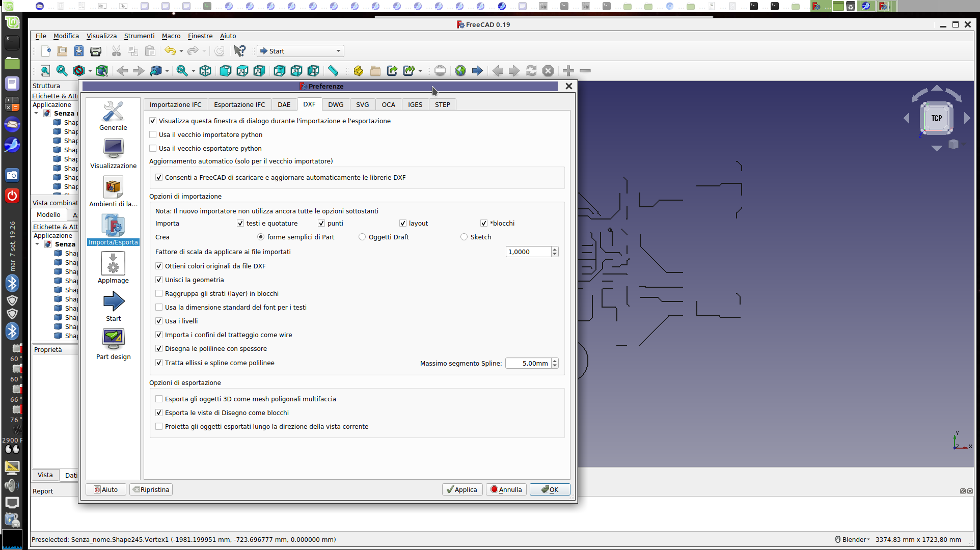The height and width of the screenshot is (550, 980).
Task: Open the Start workbench dropdown
Action: point(301,51)
